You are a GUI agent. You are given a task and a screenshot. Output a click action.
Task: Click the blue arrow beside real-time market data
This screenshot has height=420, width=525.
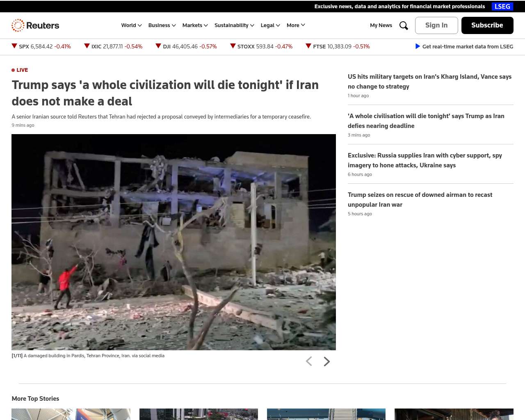[418, 46]
